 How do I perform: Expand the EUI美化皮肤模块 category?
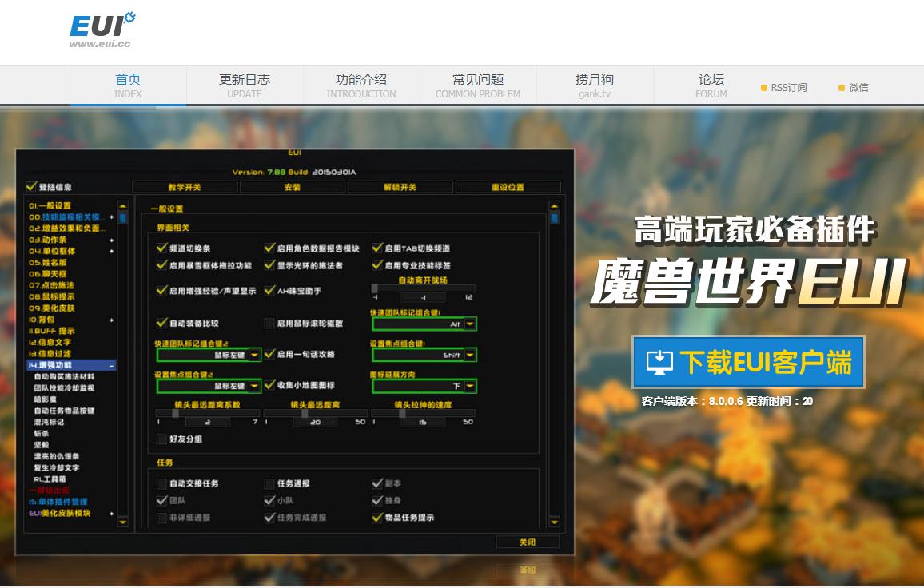point(111,513)
